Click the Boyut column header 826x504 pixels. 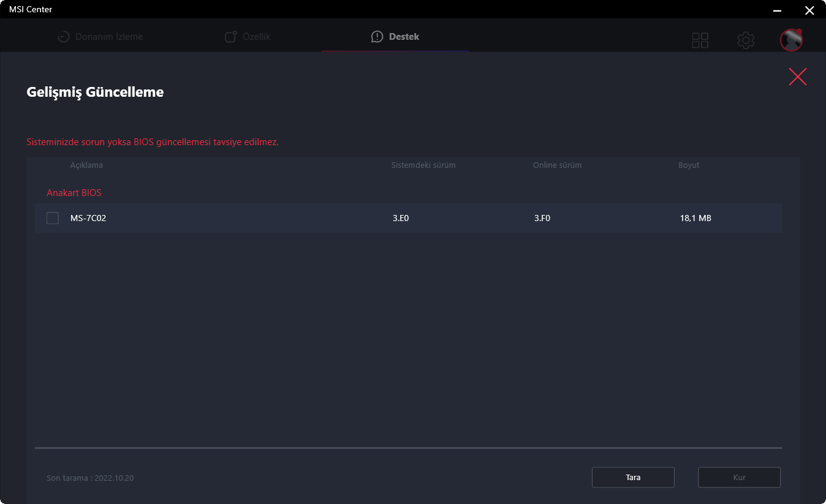click(689, 165)
